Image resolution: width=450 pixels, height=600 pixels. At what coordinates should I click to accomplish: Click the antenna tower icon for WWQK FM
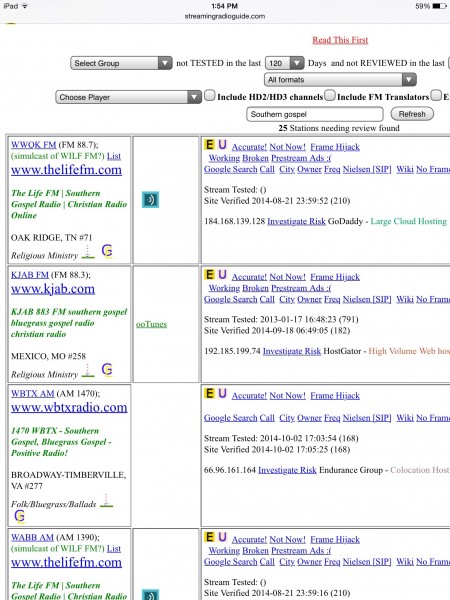88,252
